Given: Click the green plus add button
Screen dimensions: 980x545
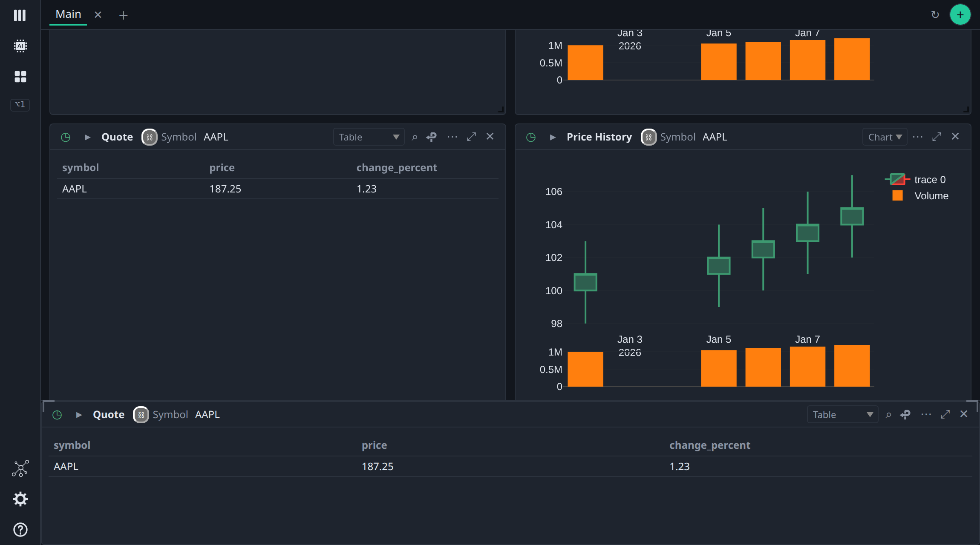Looking at the screenshot, I should click(x=960, y=15).
